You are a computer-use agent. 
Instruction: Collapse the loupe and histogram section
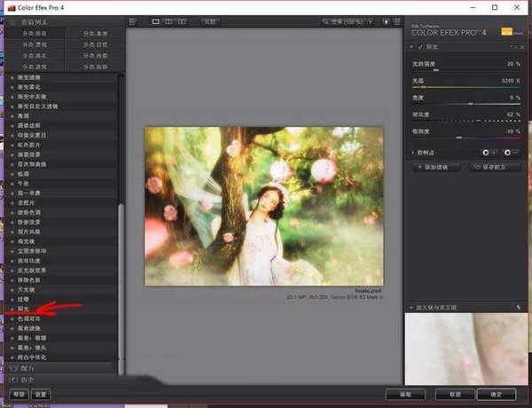point(410,307)
